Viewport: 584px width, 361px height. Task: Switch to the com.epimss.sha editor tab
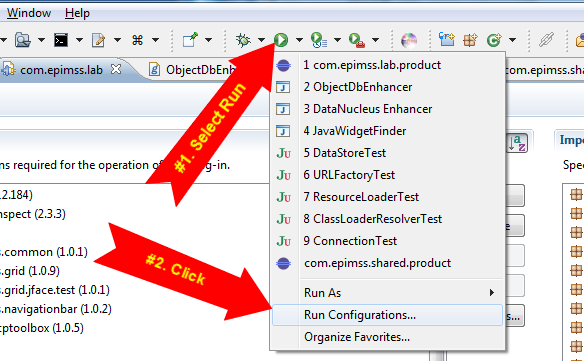pyautogui.click(x=545, y=70)
